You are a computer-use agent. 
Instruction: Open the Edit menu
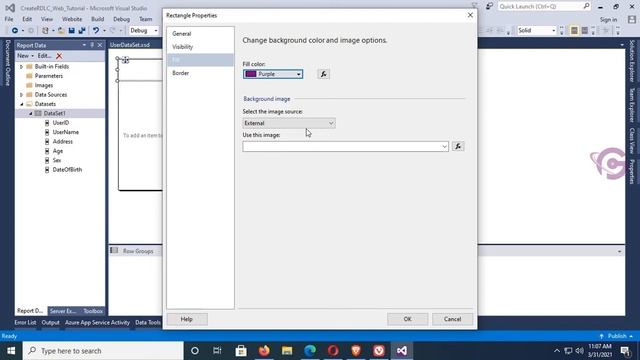coord(27,19)
